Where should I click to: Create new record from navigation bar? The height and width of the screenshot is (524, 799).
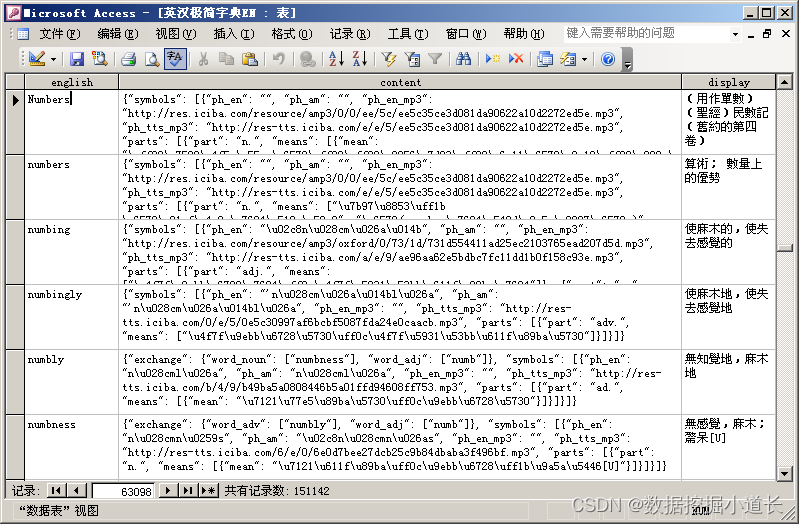click(x=208, y=491)
